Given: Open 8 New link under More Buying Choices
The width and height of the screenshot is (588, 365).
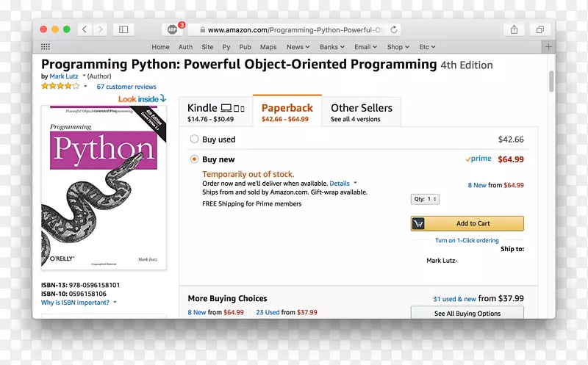Looking at the screenshot, I should tap(197, 312).
